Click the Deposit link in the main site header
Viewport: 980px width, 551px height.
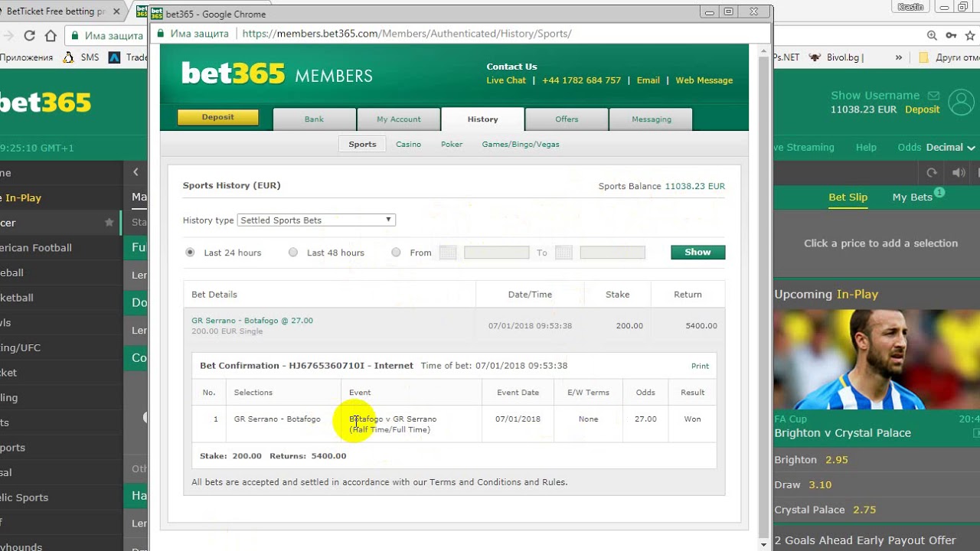coord(922,109)
